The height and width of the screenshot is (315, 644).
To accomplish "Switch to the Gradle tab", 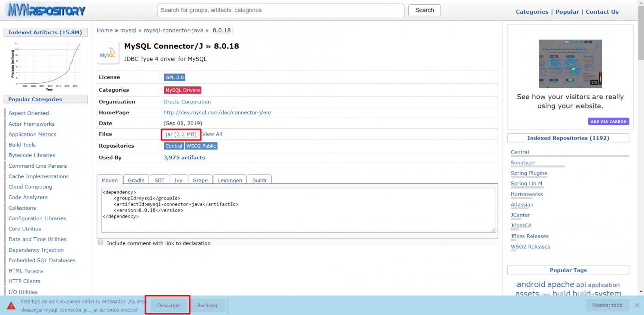I will tap(136, 180).
